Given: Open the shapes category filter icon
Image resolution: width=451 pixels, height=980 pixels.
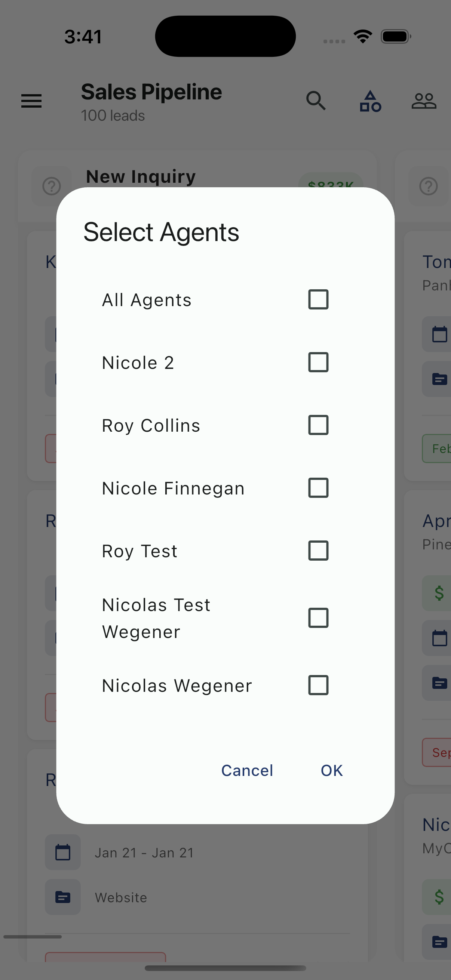Looking at the screenshot, I should point(370,101).
